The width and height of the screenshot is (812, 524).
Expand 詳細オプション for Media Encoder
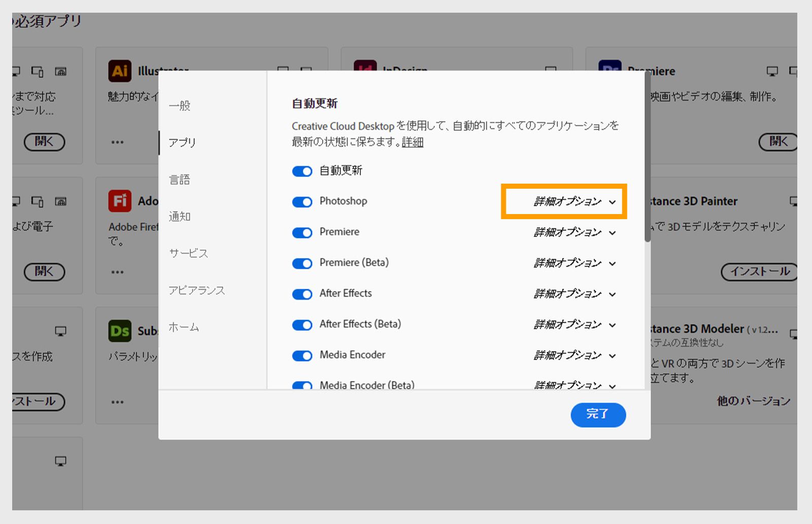(574, 355)
